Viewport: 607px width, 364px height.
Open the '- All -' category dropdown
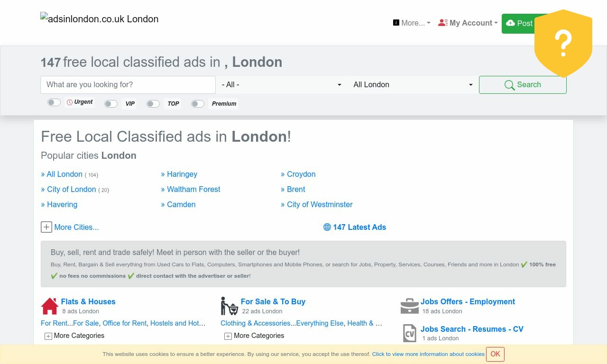click(x=281, y=85)
